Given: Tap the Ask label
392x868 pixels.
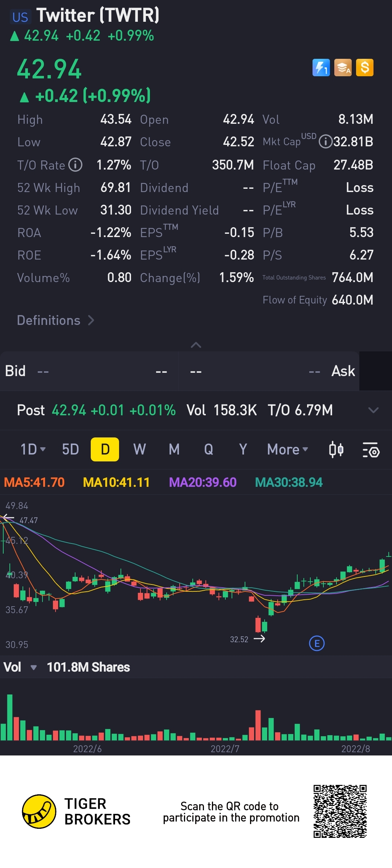Looking at the screenshot, I should pyautogui.click(x=343, y=371).
